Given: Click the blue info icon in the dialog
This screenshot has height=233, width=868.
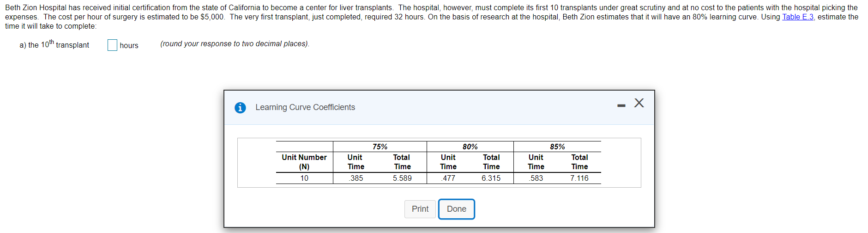Looking at the screenshot, I should [240, 108].
